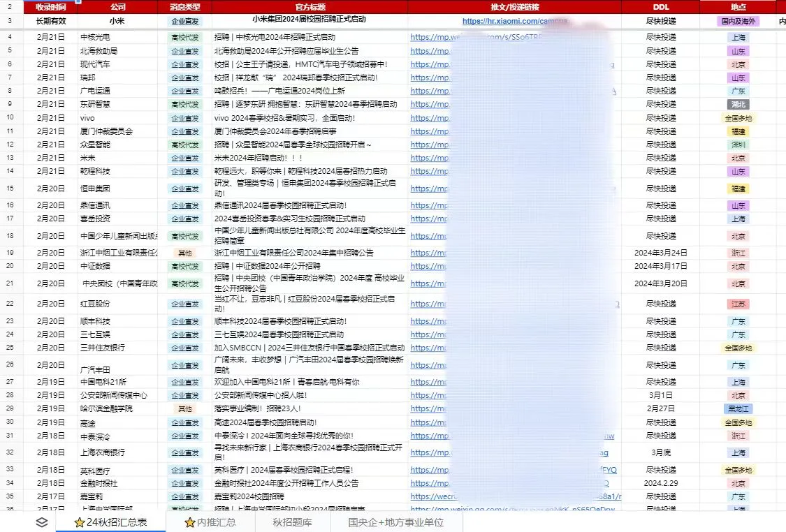Select the DDL header cell

point(661,7)
